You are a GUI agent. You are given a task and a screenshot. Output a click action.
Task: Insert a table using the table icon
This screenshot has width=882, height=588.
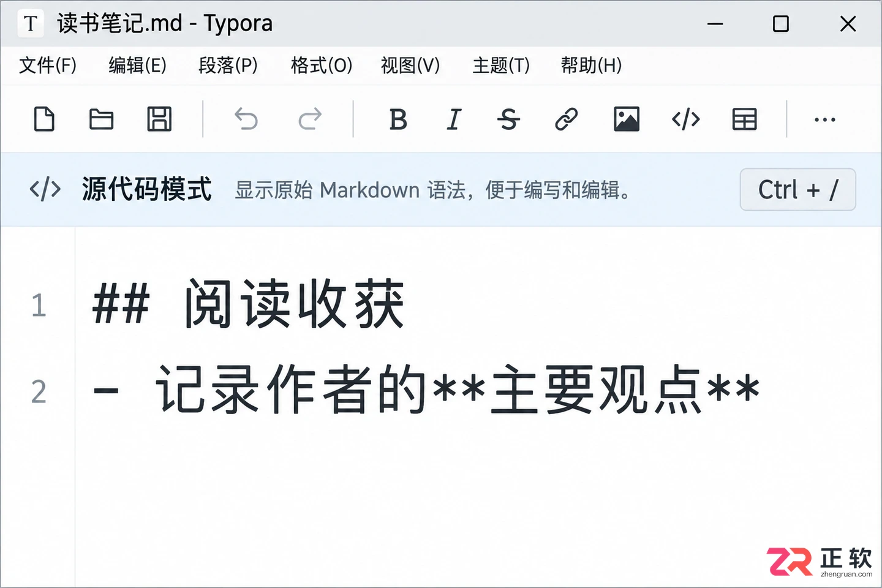(x=745, y=119)
